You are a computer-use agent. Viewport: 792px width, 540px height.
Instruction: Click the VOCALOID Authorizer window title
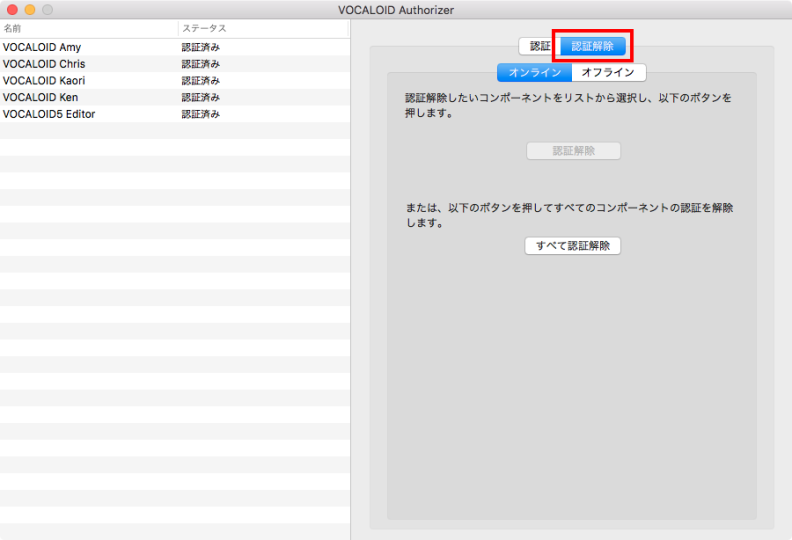[x=396, y=9]
